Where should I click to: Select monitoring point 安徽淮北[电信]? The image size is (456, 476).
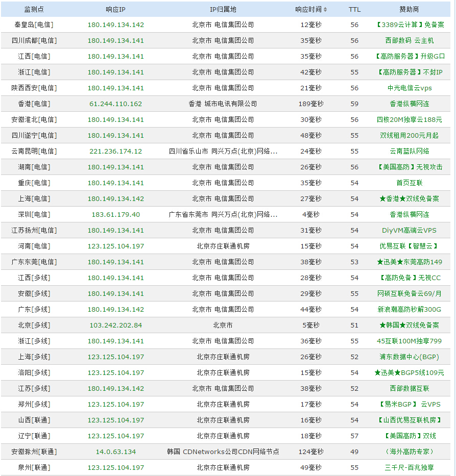click(x=34, y=119)
